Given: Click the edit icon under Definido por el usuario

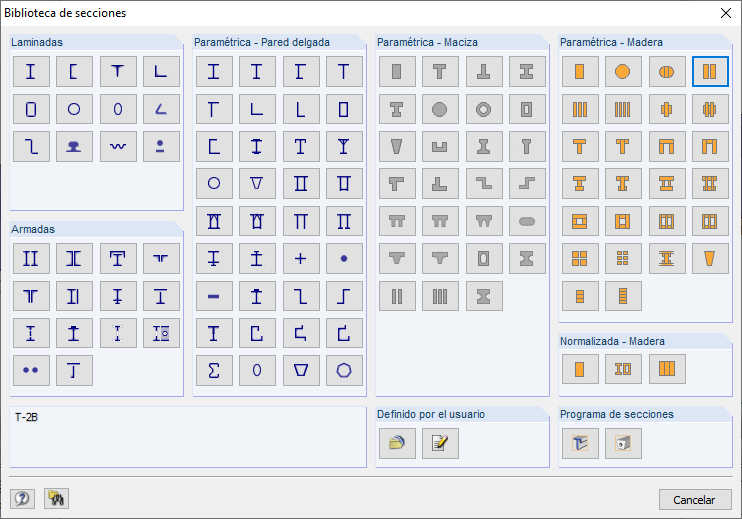Looking at the screenshot, I should [x=440, y=443].
